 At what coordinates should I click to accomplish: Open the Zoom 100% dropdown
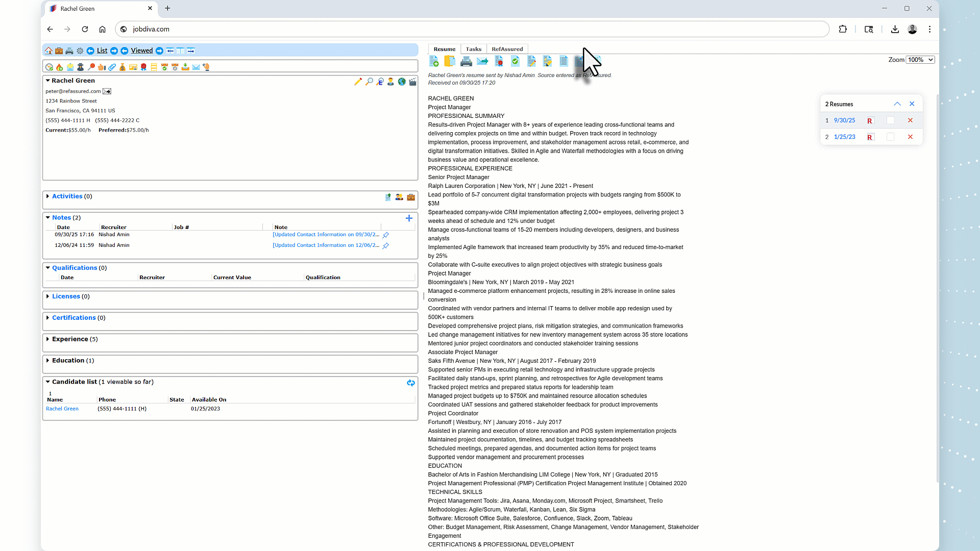920,60
